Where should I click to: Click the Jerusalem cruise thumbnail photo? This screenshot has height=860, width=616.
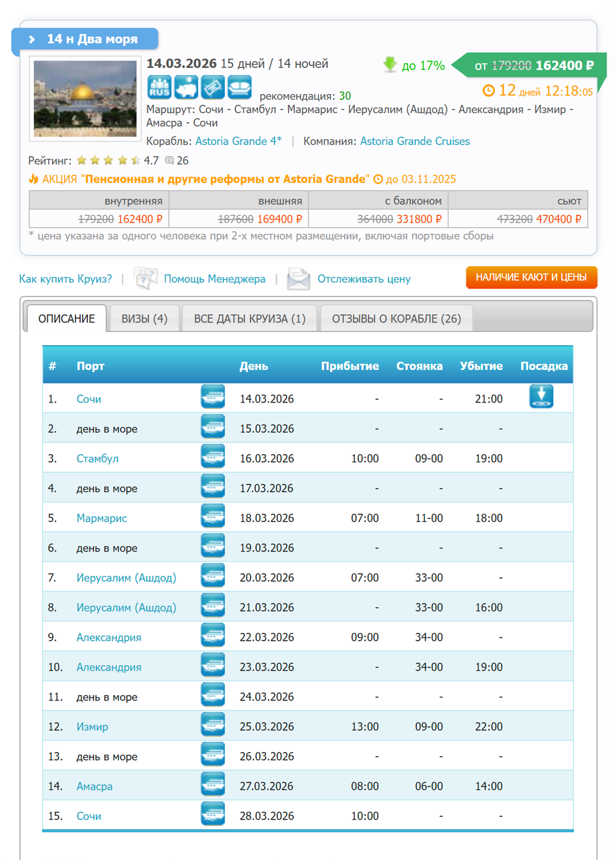click(x=85, y=98)
